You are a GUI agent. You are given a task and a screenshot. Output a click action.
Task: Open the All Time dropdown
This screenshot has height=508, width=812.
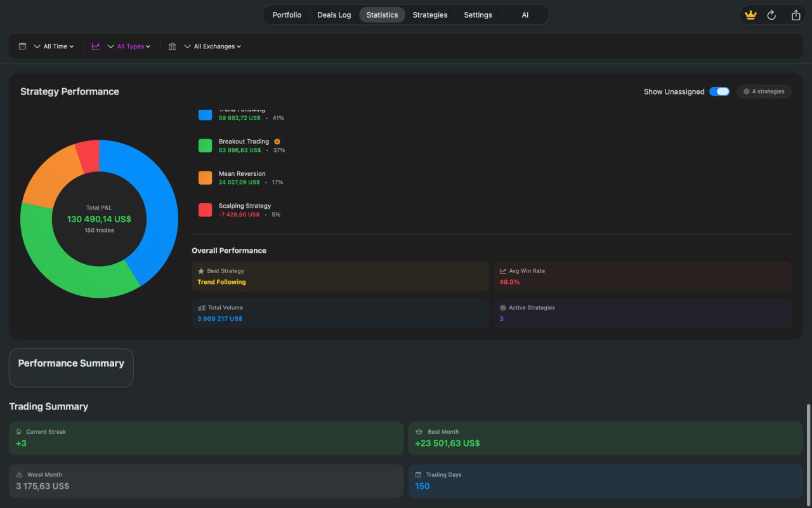(x=55, y=46)
